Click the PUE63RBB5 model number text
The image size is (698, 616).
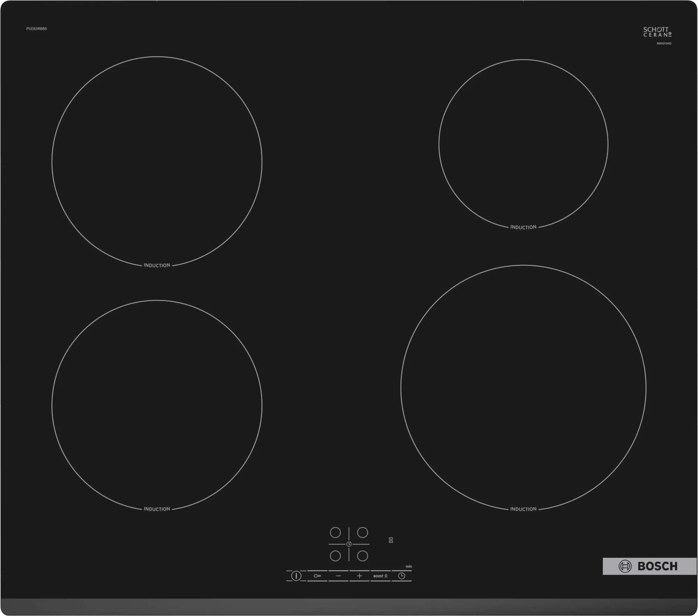click(x=36, y=29)
